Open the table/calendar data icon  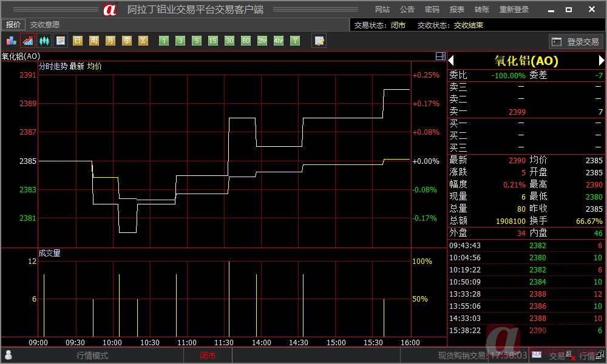tap(61, 40)
